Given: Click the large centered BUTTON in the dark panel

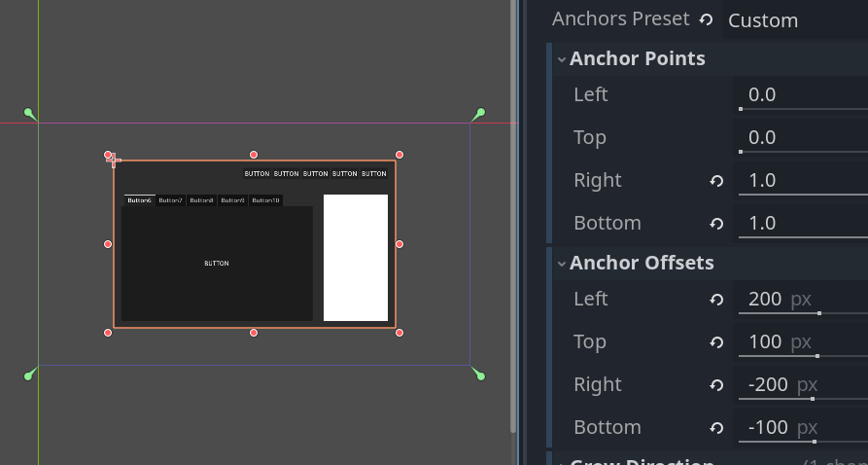Looking at the screenshot, I should (217, 264).
